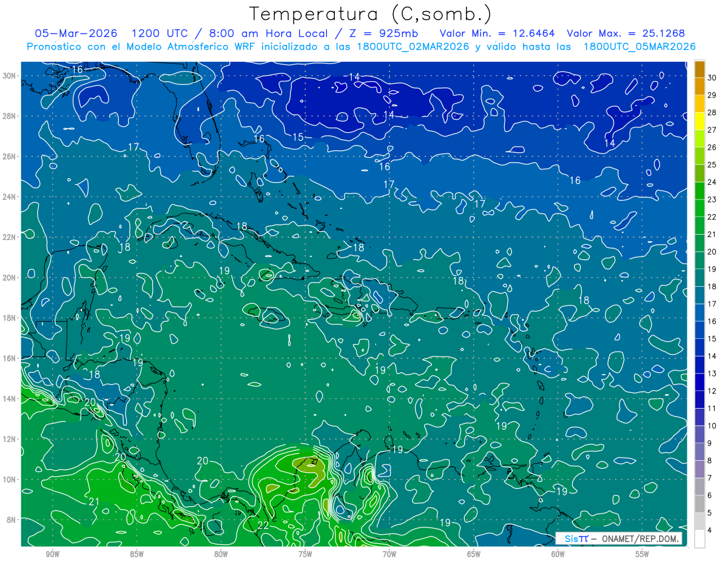
Task: Click the 20N latitude axis label
Action: (8, 278)
